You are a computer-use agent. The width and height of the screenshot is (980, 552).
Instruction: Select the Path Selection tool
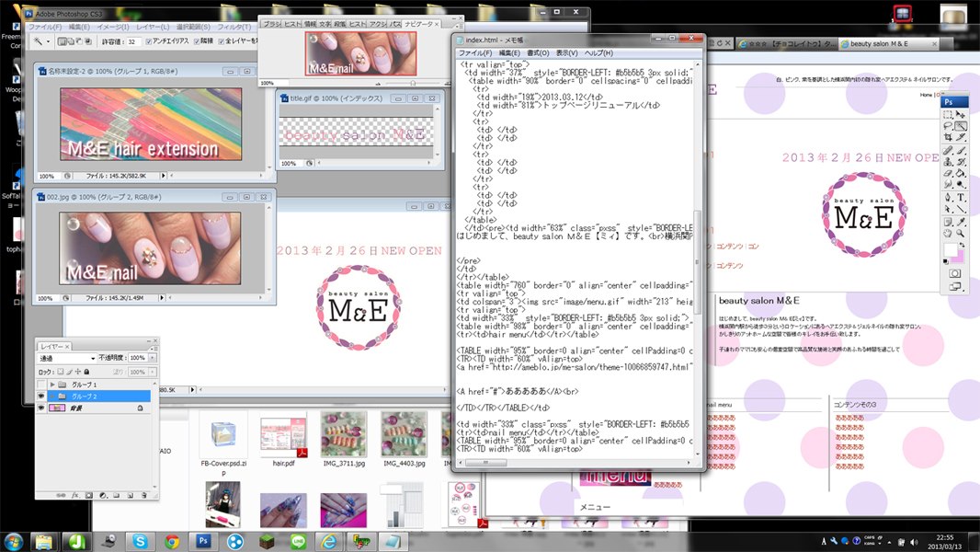948,209
